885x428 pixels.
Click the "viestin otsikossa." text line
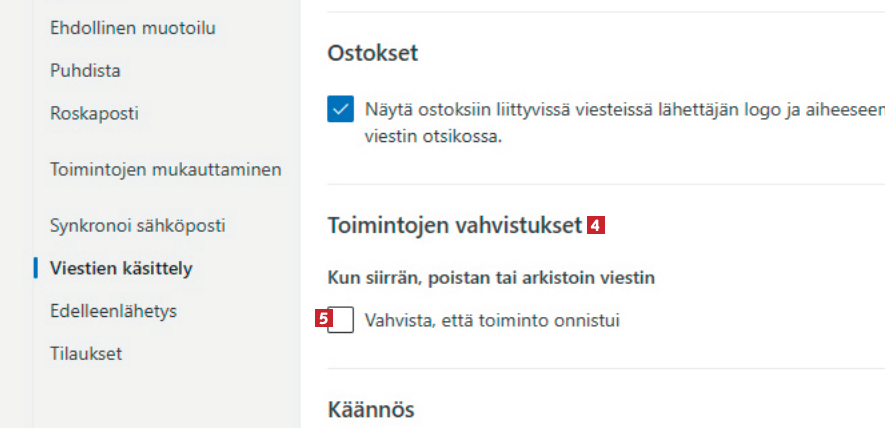(x=433, y=135)
